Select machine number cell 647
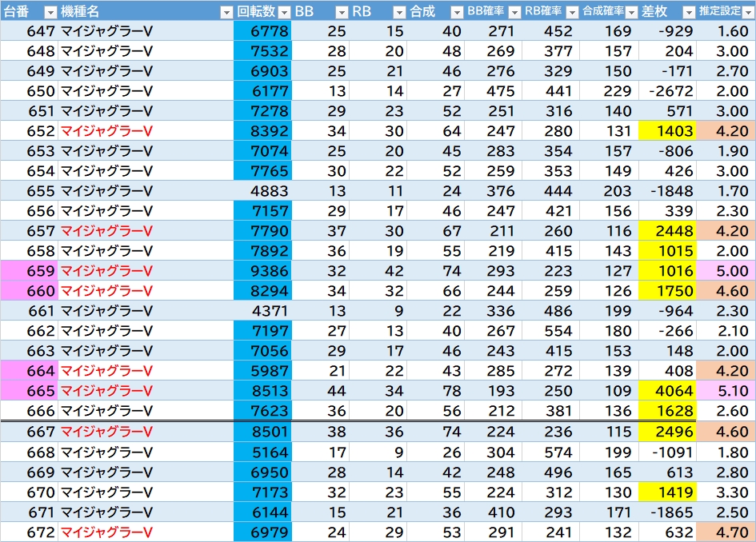Viewport: 756px width, 542px height. click(x=30, y=31)
